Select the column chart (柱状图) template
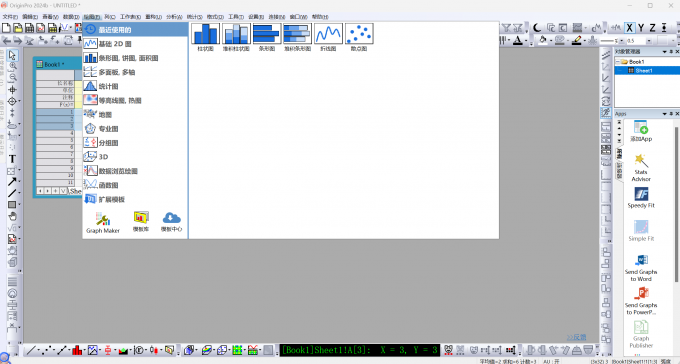 [x=205, y=37]
